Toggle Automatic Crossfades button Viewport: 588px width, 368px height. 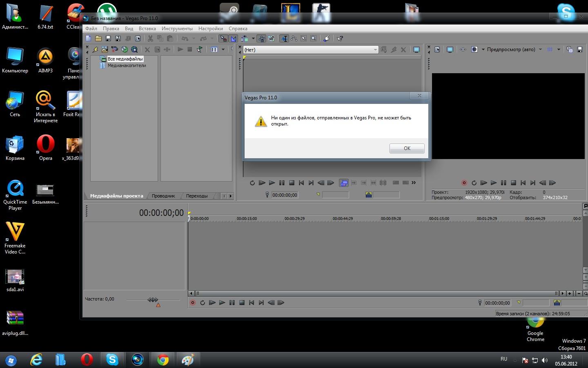point(233,38)
